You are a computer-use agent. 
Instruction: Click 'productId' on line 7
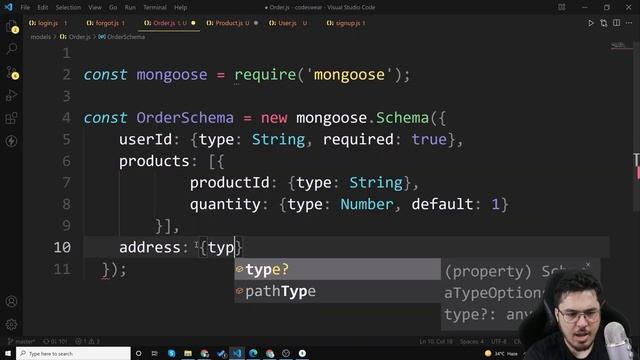(229, 183)
